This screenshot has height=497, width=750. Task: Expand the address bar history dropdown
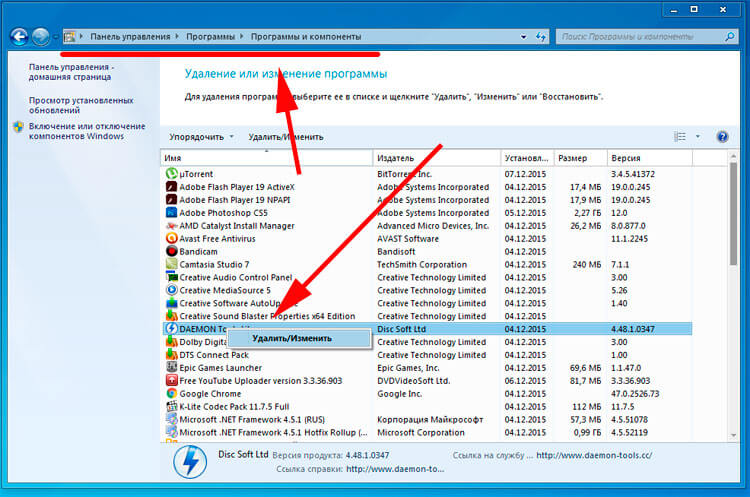(524, 36)
